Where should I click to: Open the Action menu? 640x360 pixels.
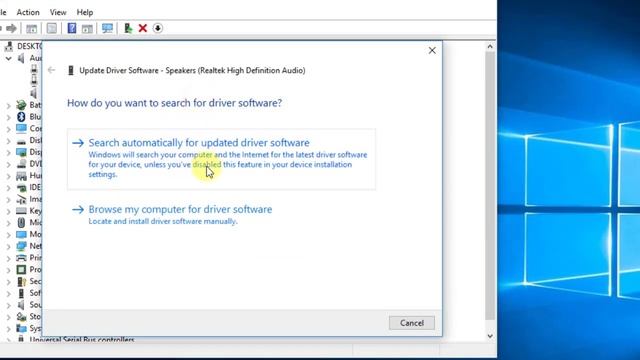click(x=28, y=12)
